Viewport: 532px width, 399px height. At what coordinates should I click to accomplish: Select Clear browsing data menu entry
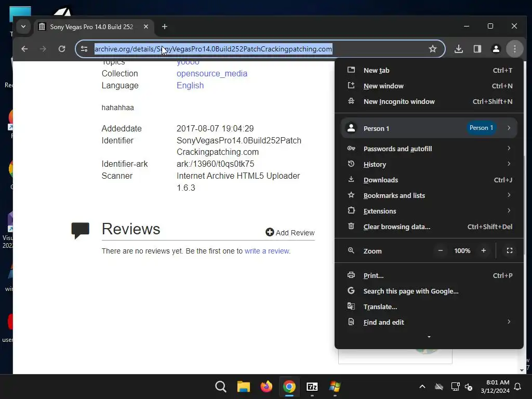(429, 227)
